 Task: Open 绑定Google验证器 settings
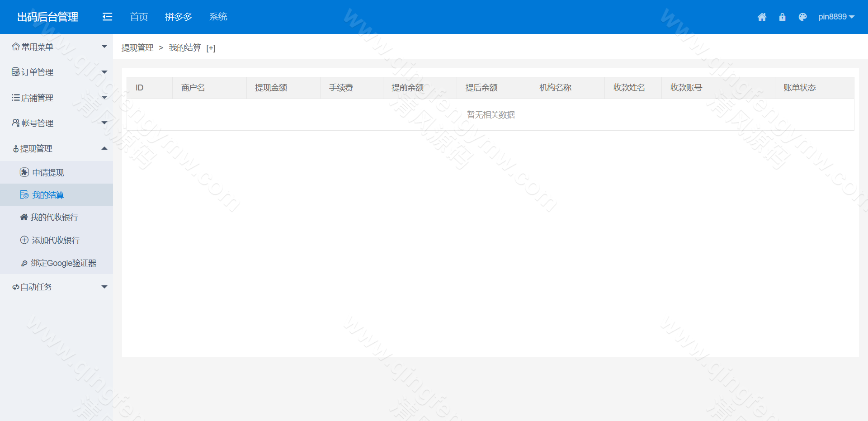[63, 263]
